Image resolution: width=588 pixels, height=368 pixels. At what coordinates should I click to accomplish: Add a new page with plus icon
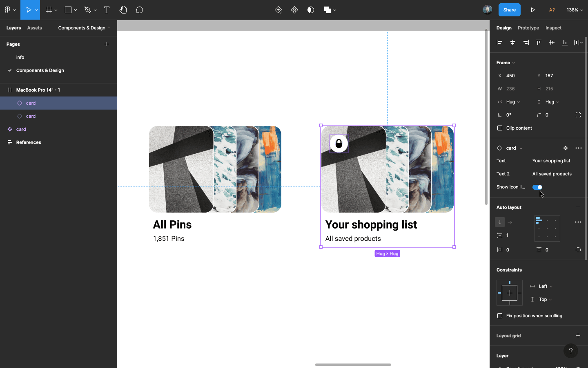click(x=107, y=44)
